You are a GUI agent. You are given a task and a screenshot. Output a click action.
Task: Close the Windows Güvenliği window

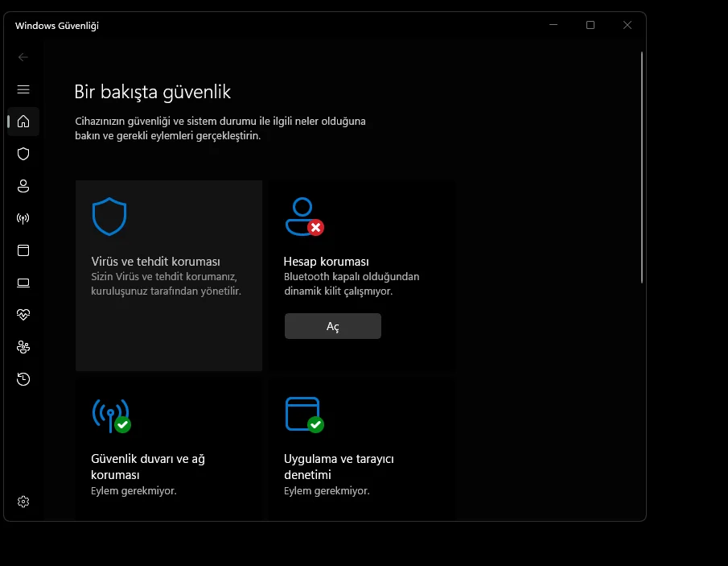[x=627, y=25]
